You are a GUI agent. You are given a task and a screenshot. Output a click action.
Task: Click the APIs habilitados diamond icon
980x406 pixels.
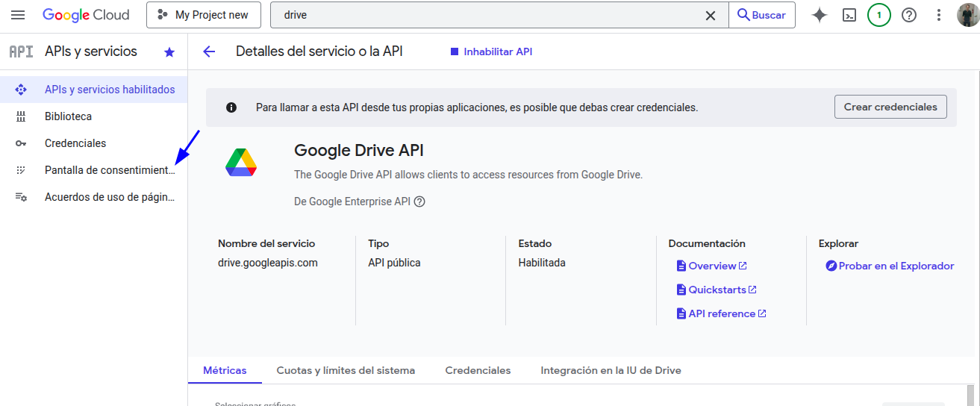tap(21, 90)
